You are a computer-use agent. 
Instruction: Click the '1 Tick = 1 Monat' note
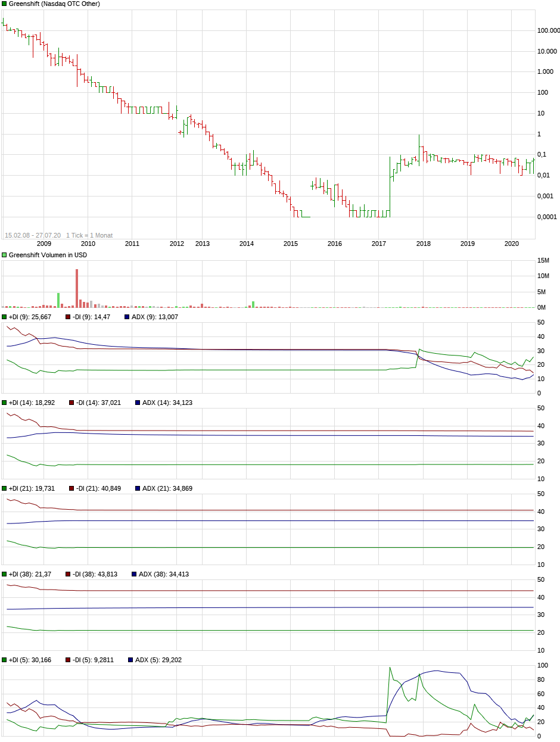(89, 235)
